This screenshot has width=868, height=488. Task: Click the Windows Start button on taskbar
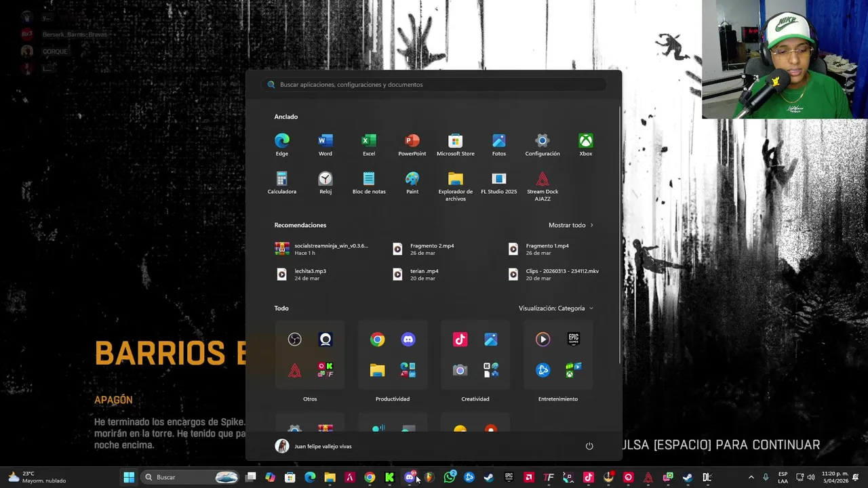(129, 477)
